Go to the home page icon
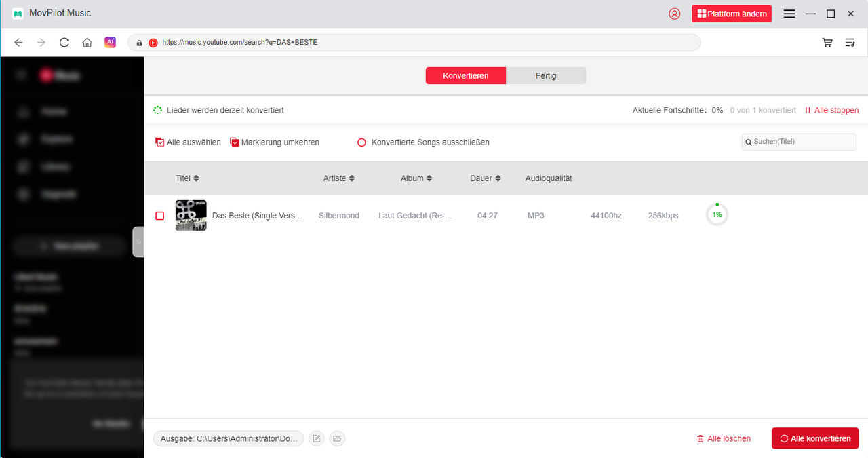This screenshot has width=868, height=458. coord(87,42)
